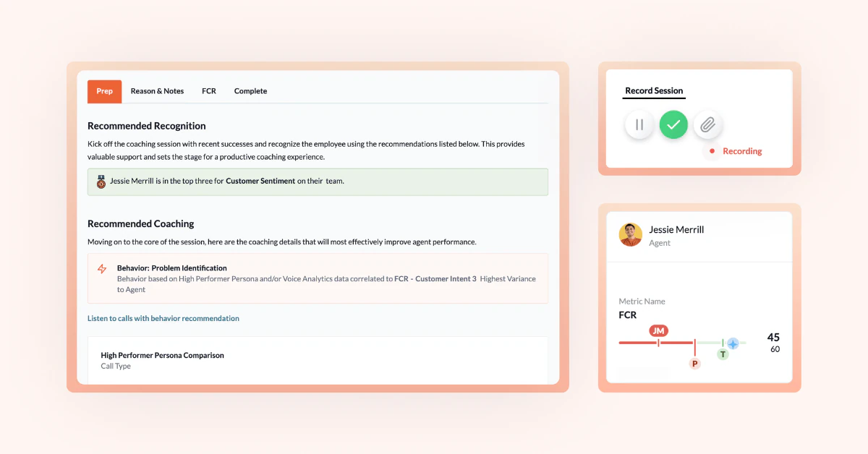Click the Customer Sentiment recognition banner
Screen dimensions: 868x454
318,181
